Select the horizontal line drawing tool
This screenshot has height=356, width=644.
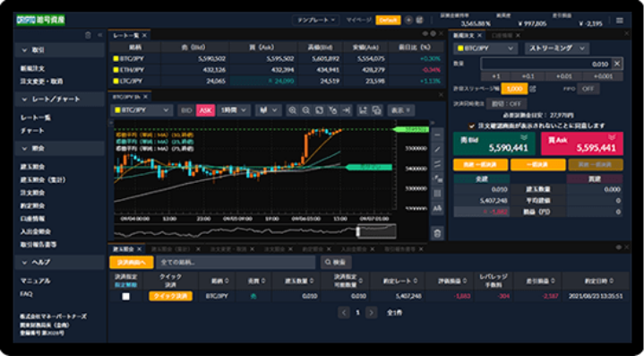(437, 135)
